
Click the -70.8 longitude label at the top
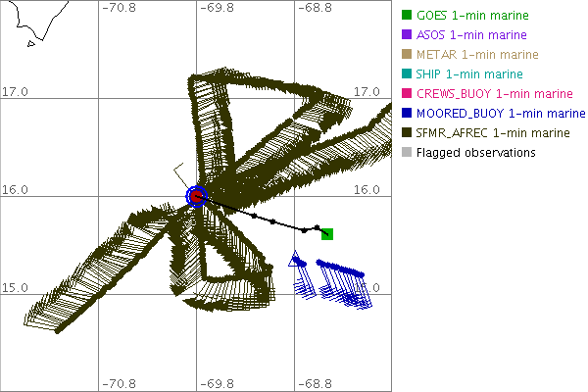pyautogui.click(x=120, y=8)
